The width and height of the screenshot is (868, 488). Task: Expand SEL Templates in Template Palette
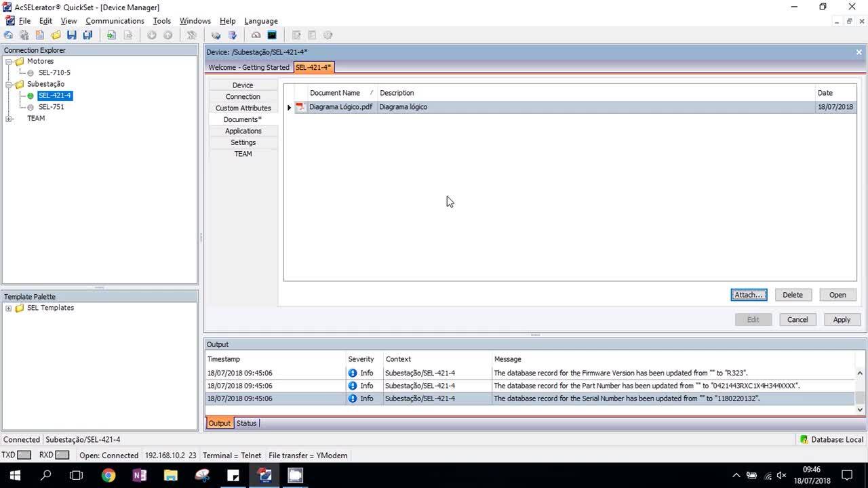coord(9,308)
